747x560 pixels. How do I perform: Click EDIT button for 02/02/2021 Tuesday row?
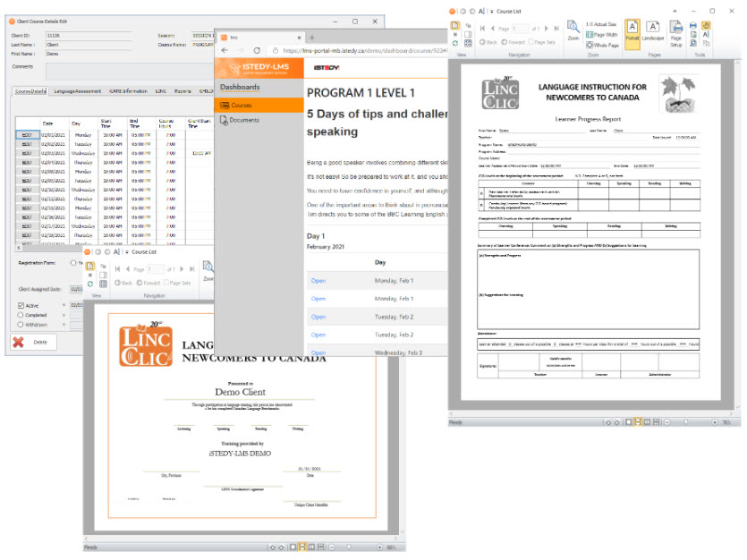[27, 144]
